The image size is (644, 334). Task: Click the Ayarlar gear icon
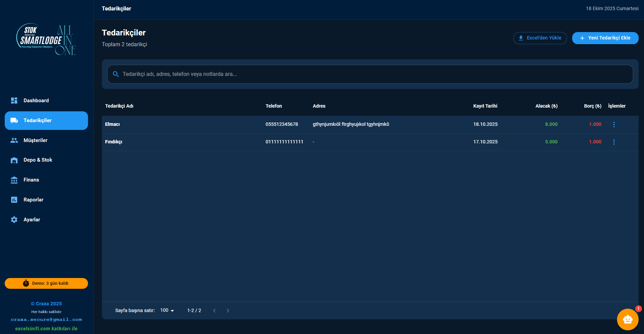(14, 220)
